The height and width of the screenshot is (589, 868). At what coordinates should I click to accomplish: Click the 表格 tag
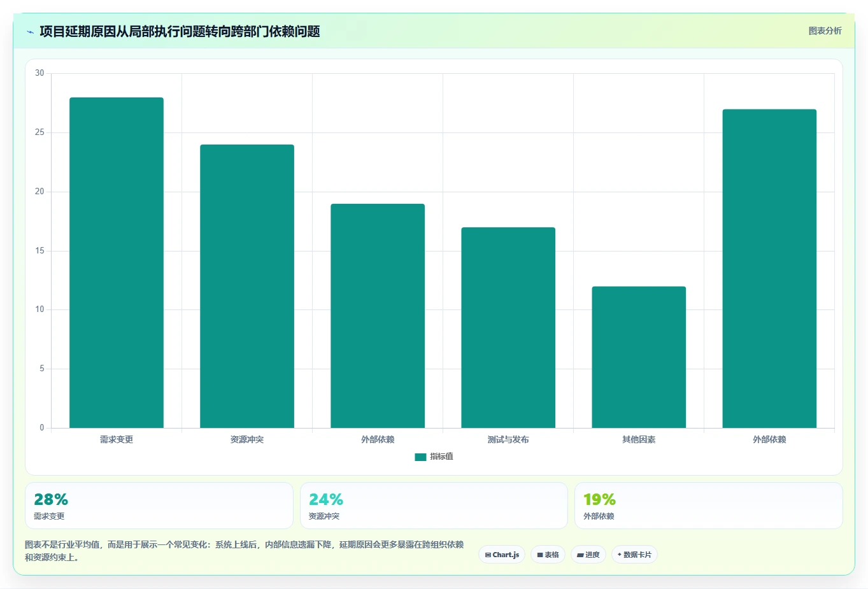coord(548,555)
